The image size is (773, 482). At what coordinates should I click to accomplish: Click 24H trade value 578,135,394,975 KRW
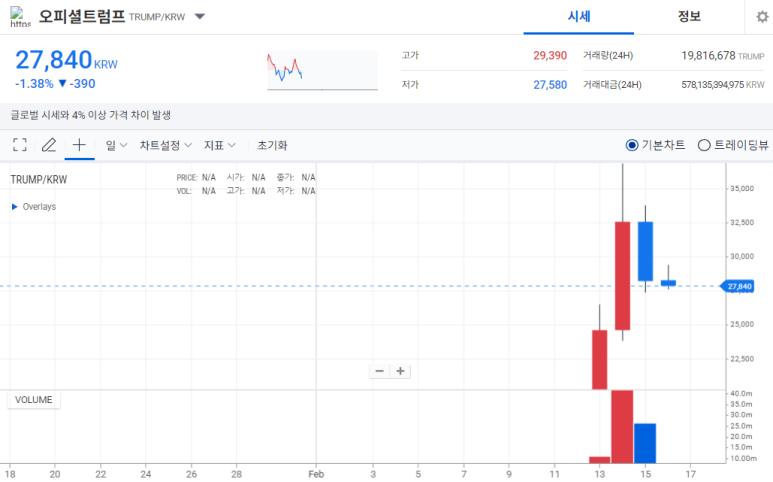click(723, 85)
